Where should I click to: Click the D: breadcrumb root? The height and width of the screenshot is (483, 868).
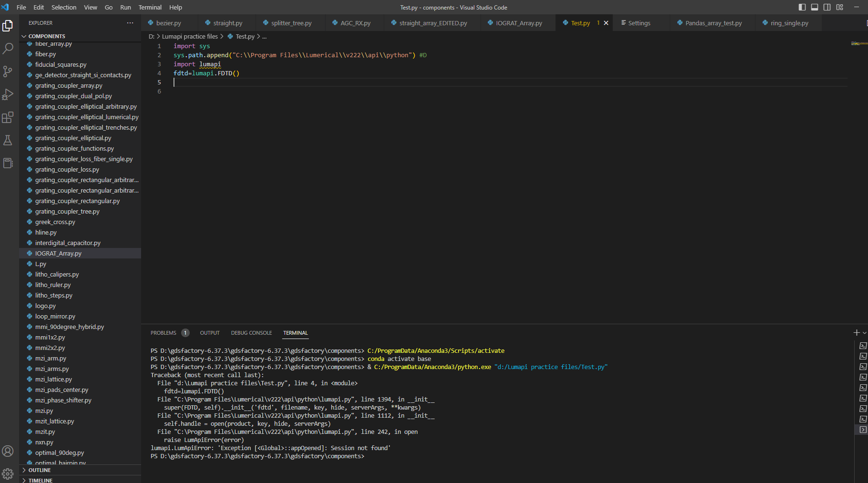[152, 36]
